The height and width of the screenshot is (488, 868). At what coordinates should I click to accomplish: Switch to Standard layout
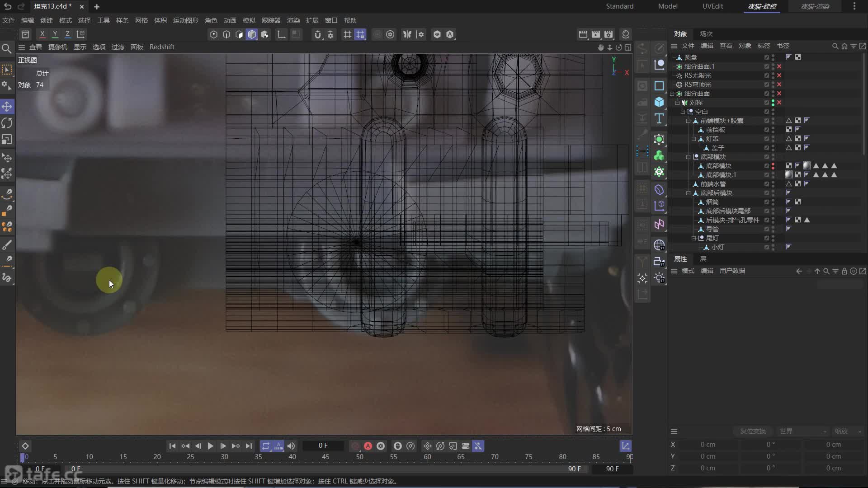click(620, 6)
